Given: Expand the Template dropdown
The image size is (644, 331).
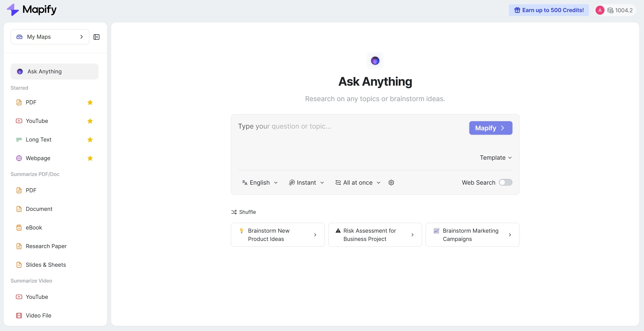Looking at the screenshot, I should (x=496, y=158).
